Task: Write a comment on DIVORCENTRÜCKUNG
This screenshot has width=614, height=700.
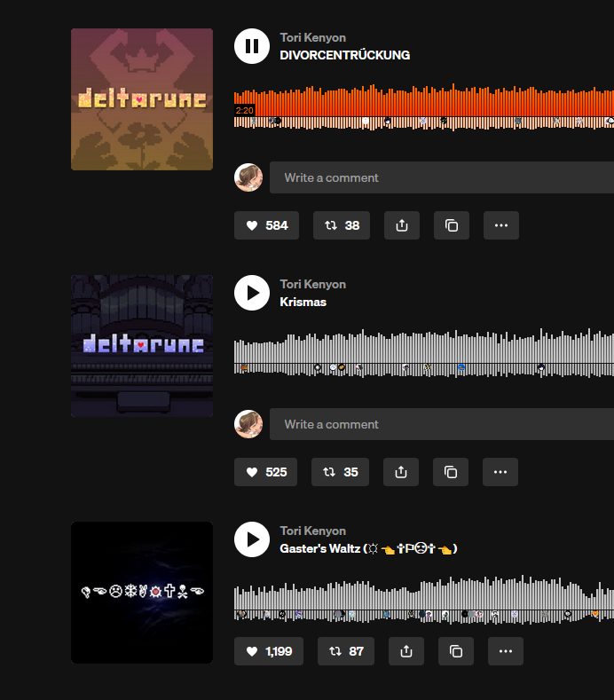Action: [442, 177]
